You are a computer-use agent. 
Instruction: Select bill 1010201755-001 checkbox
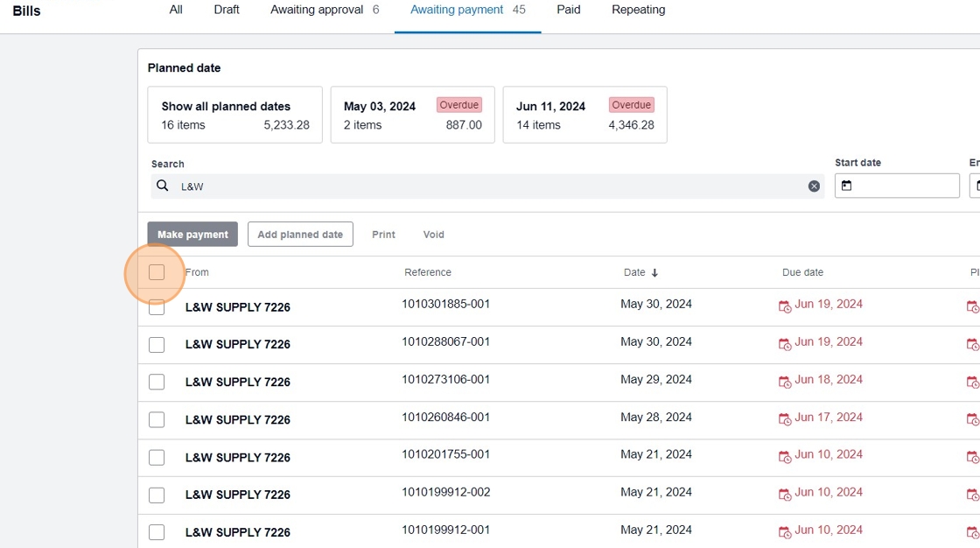[157, 457]
